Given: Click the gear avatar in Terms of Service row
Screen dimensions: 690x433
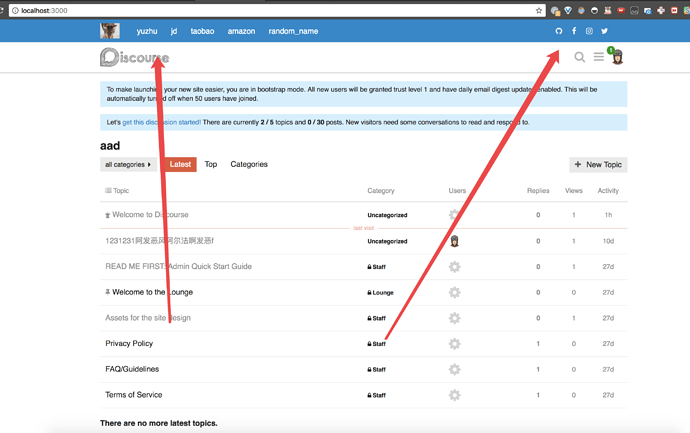Looking at the screenshot, I should click(455, 395).
